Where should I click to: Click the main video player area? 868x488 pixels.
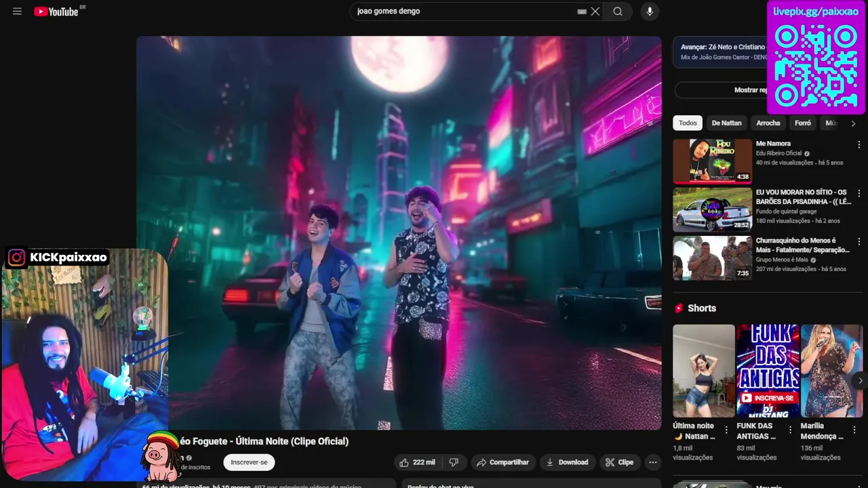399,232
